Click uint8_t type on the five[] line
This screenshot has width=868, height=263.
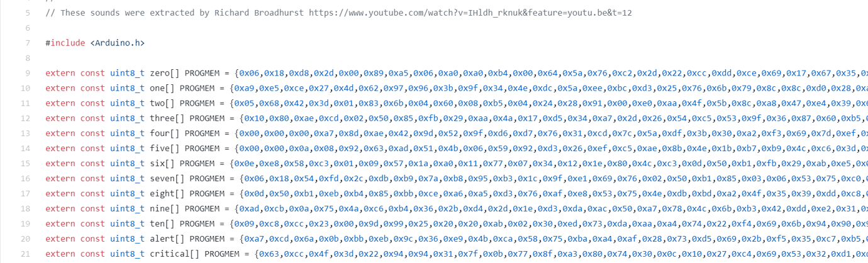pos(128,148)
